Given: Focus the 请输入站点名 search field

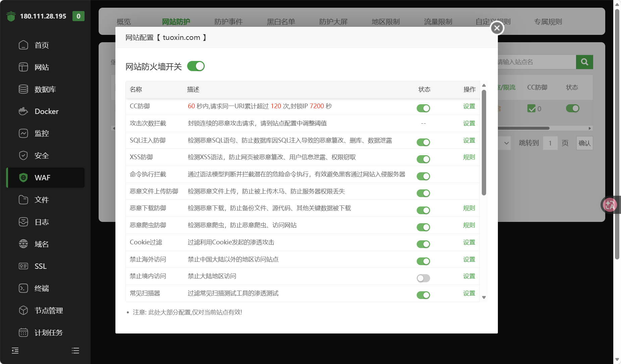Looking at the screenshot, I should (536, 62).
